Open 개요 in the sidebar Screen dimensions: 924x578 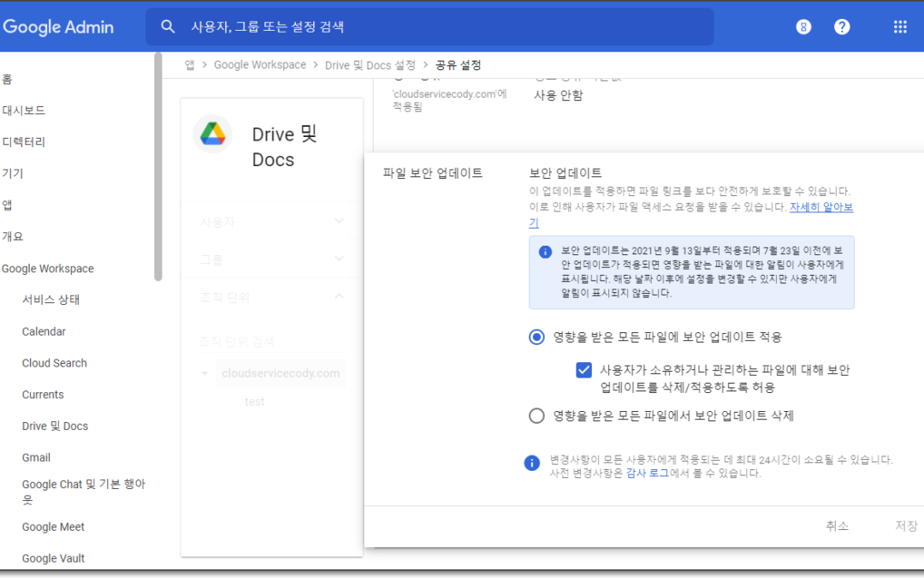(x=12, y=236)
